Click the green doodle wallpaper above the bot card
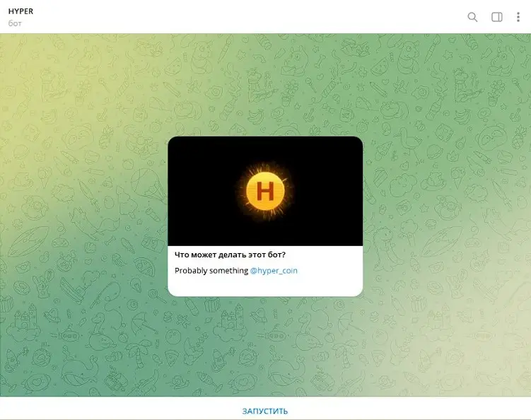This screenshot has width=531, height=420. pyautogui.click(x=265, y=85)
